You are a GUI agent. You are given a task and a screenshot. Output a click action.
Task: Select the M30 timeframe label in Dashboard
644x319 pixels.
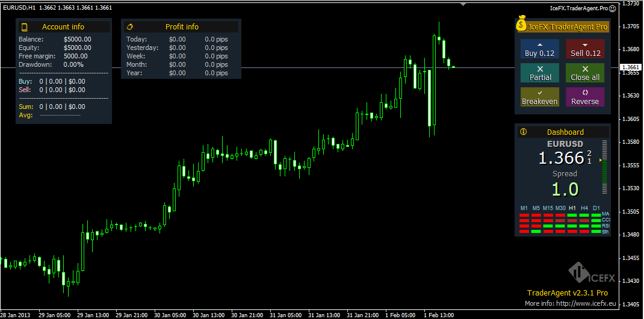(x=560, y=208)
